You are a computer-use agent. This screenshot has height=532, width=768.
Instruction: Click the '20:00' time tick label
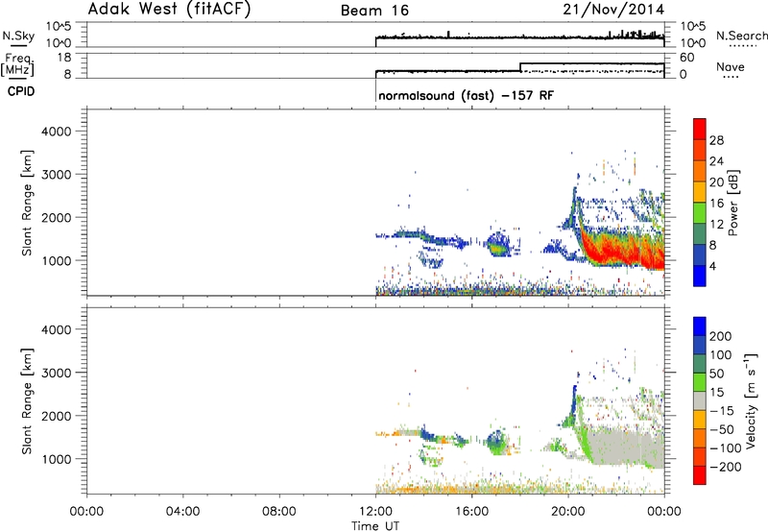567,512
